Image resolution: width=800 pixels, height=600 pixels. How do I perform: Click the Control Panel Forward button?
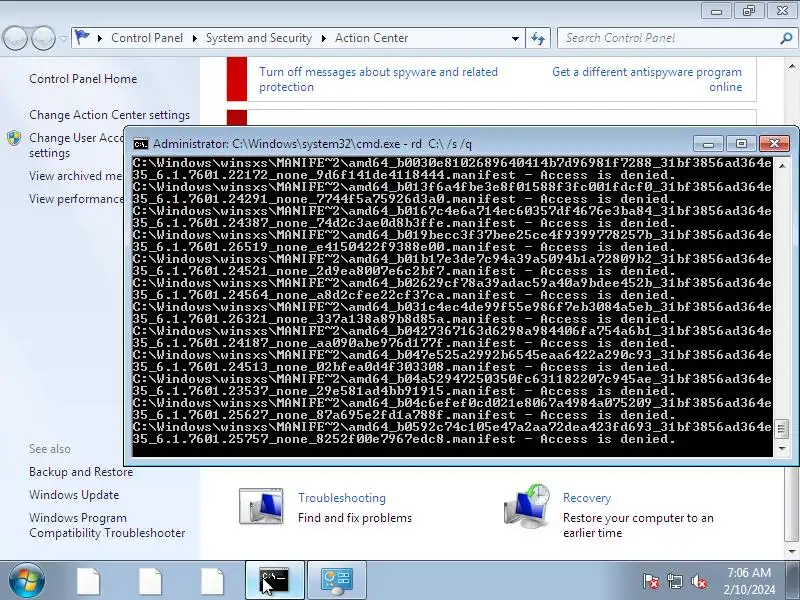pyautogui.click(x=43, y=38)
